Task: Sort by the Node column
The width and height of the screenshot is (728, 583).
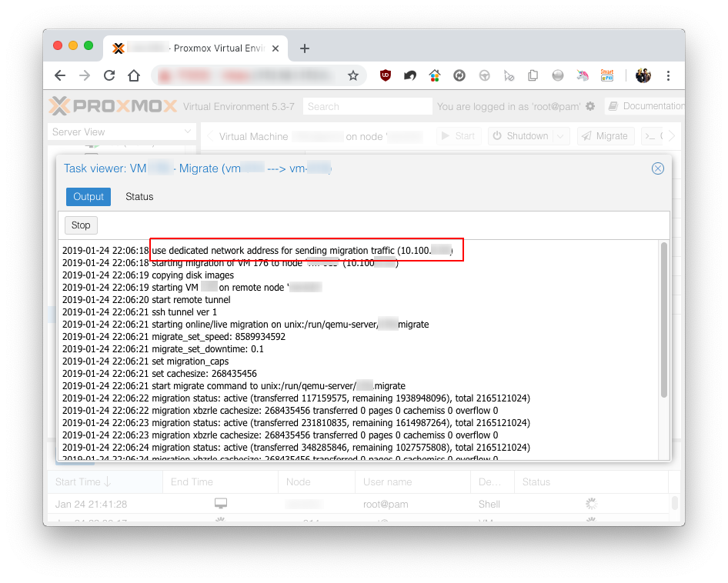Action: (316, 481)
